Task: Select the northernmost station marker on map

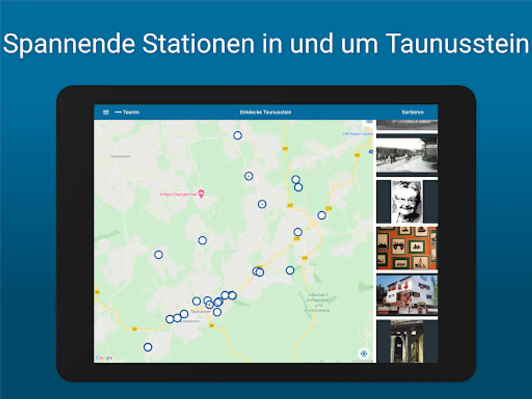Action: [x=238, y=135]
